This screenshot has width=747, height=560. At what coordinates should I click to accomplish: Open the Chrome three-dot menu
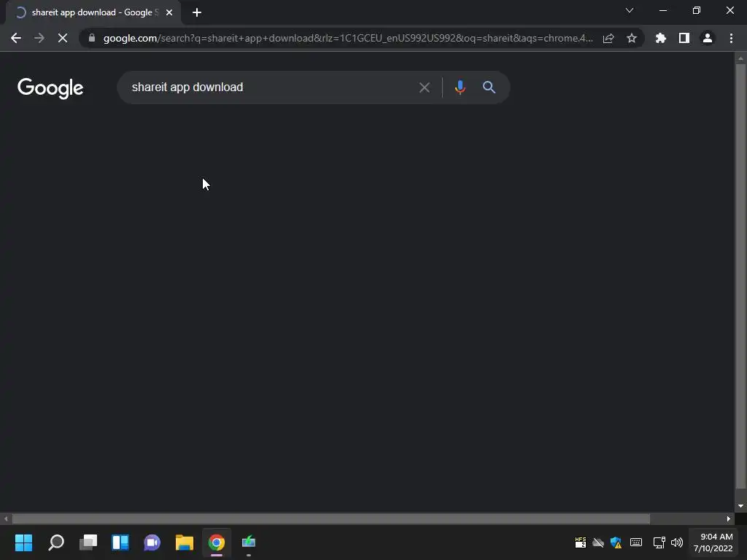click(x=731, y=38)
